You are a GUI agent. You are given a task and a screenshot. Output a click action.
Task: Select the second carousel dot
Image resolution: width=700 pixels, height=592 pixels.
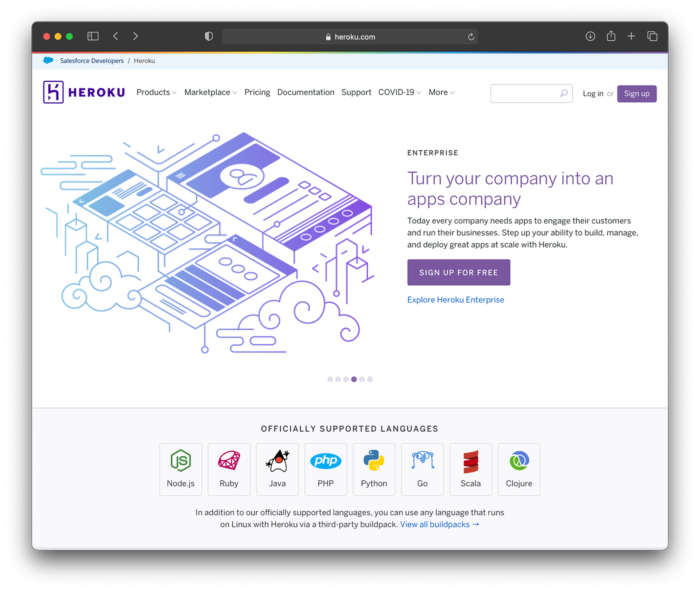click(x=338, y=379)
